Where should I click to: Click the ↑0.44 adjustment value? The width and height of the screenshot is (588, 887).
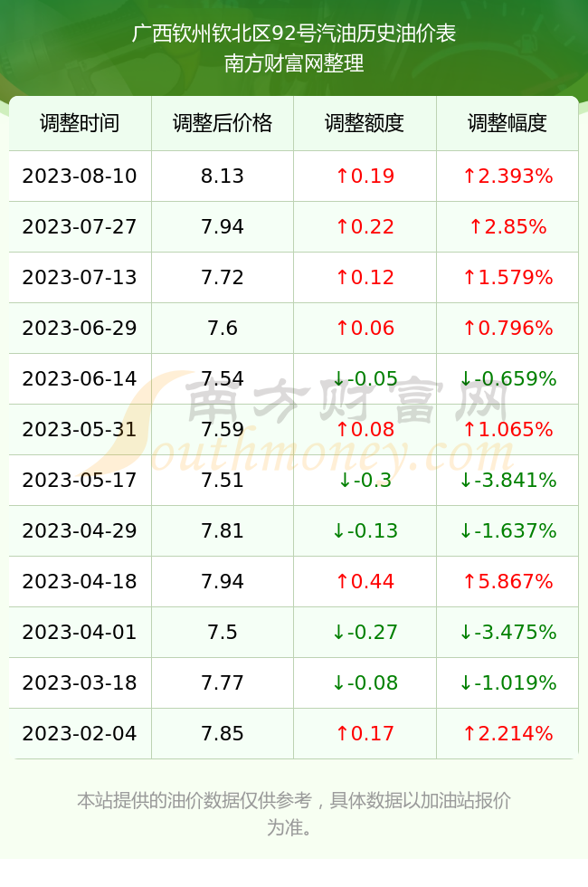(365, 581)
